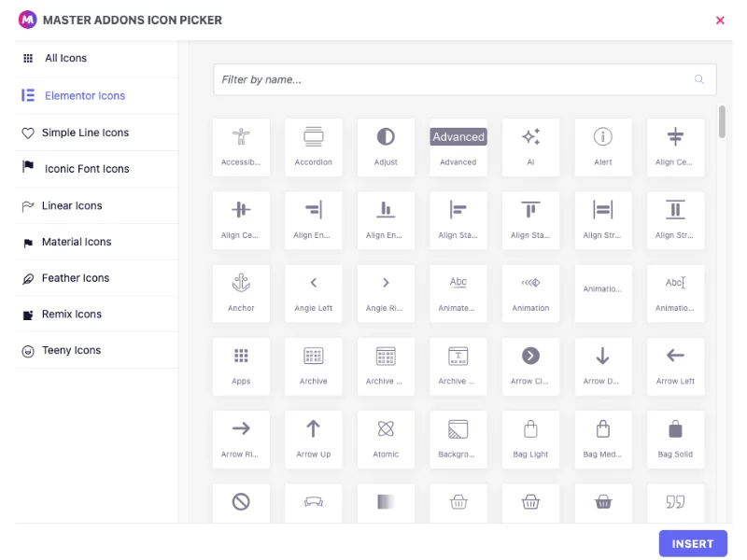Click the search magnifier icon
This screenshot has width=747, height=560.
698,79
